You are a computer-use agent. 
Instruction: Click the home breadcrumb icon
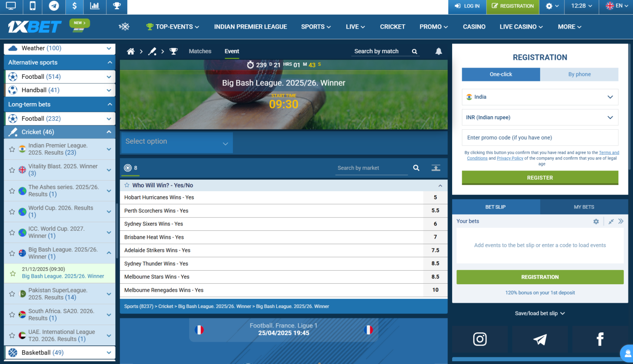pyautogui.click(x=130, y=51)
